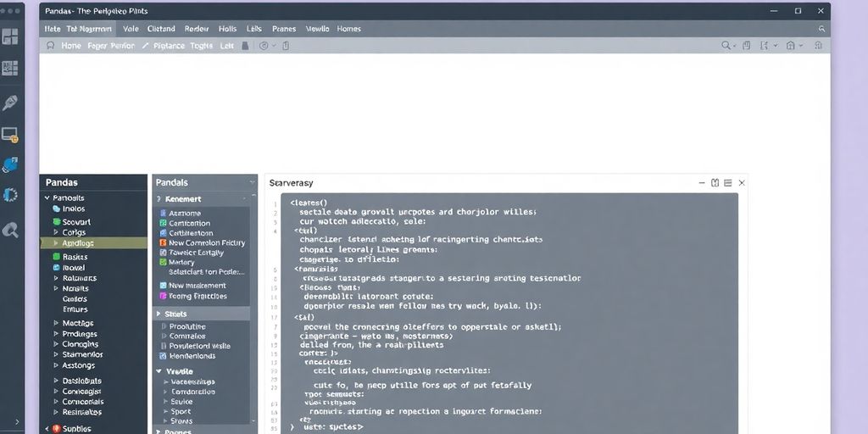Expand the Stnets section
The width and height of the screenshot is (868, 434).
[x=159, y=314]
